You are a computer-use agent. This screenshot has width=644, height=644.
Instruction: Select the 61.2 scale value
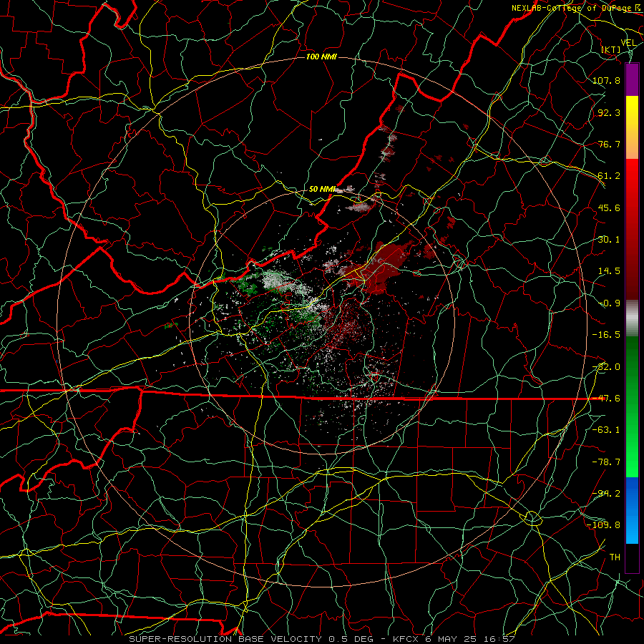[609, 176]
